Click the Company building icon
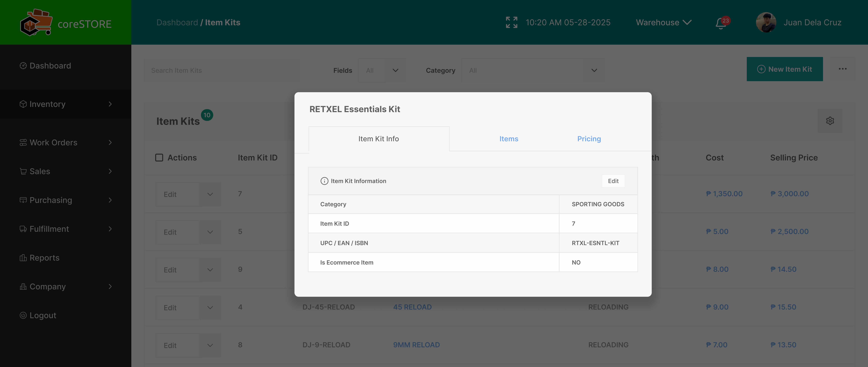 click(23, 286)
